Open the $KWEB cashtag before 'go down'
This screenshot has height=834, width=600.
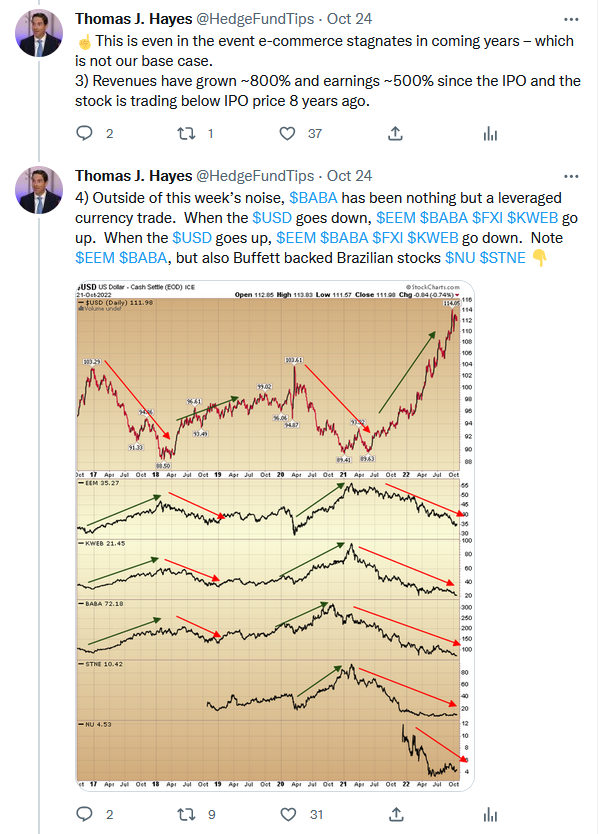(432, 238)
